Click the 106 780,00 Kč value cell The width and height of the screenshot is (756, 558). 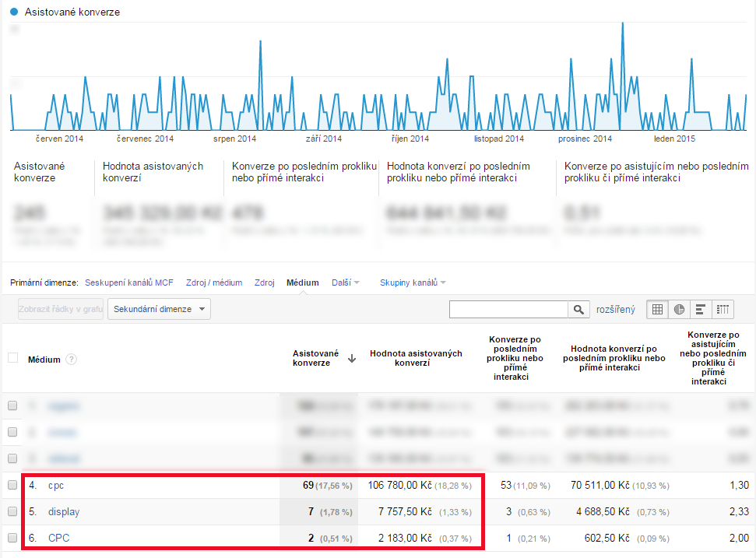coord(399,486)
